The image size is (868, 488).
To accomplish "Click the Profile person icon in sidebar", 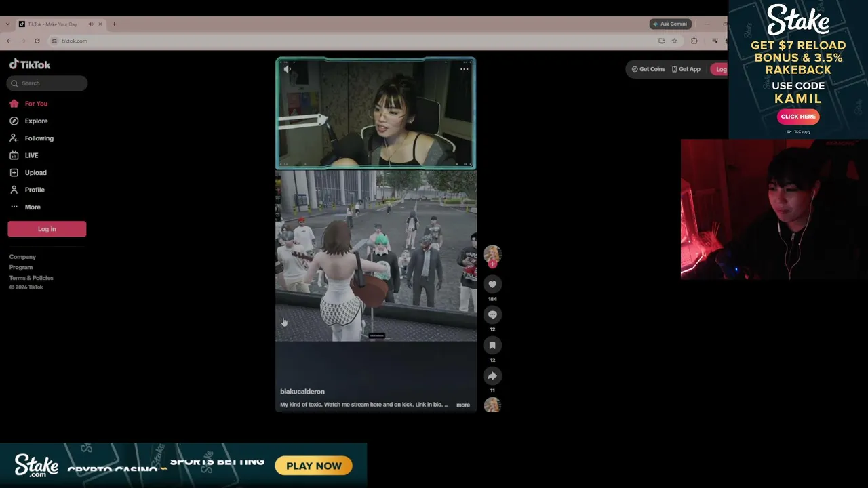I will click(14, 190).
